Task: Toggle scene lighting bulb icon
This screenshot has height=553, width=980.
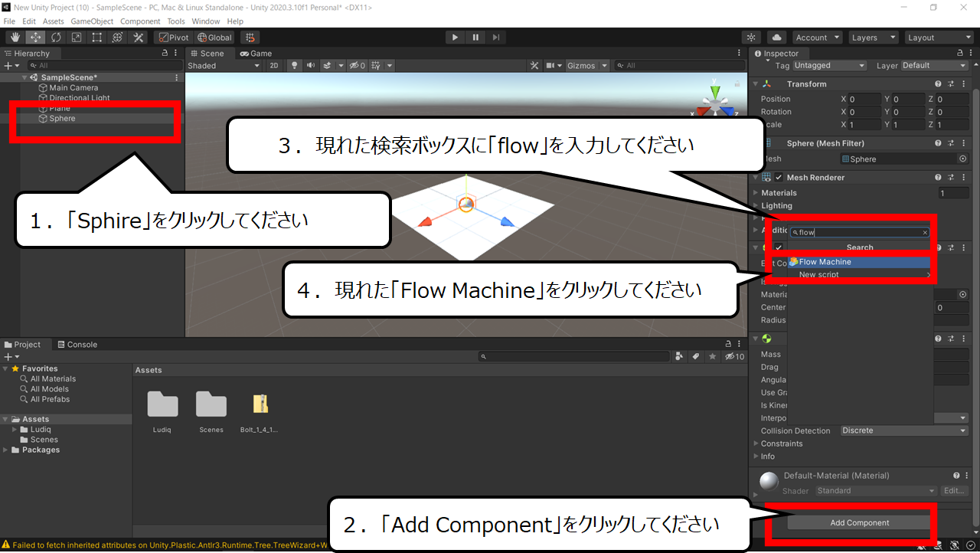Action: coord(294,65)
